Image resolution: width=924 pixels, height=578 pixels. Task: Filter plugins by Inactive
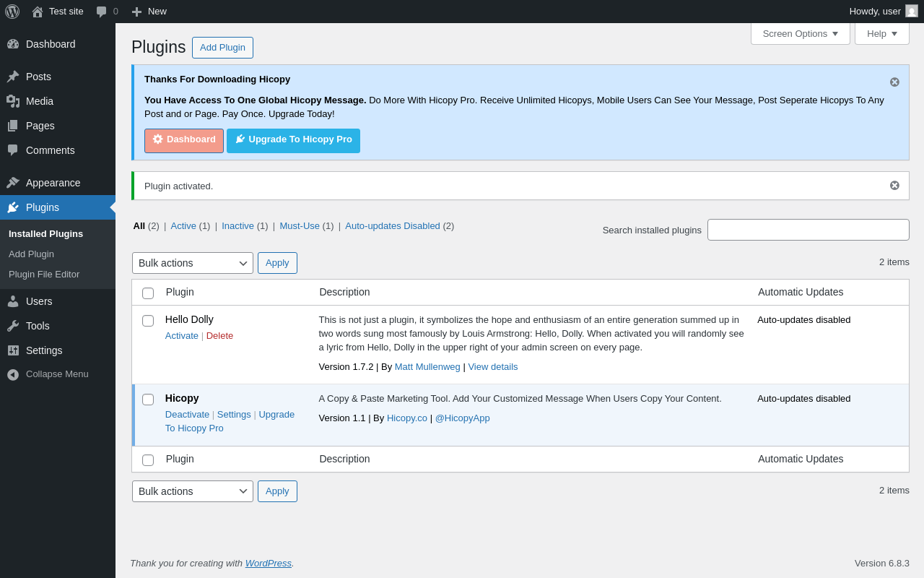(x=237, y=225)
